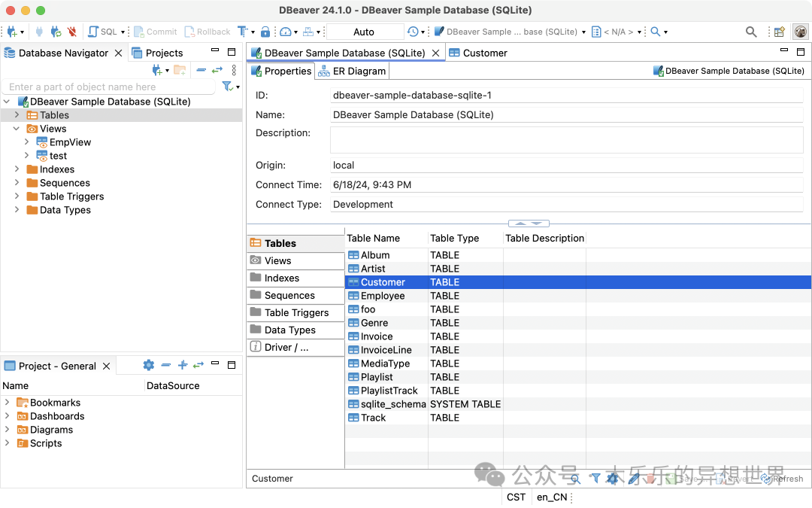This screenshot has width=812, height=508.
Task: Click the Auto transaction mode field
Action: point(364,32)
